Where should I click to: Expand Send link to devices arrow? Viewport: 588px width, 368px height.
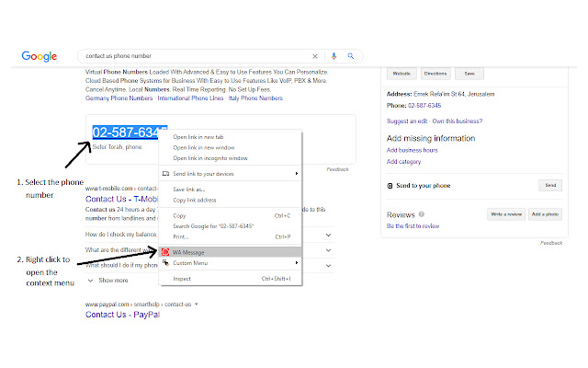[296, 174]
